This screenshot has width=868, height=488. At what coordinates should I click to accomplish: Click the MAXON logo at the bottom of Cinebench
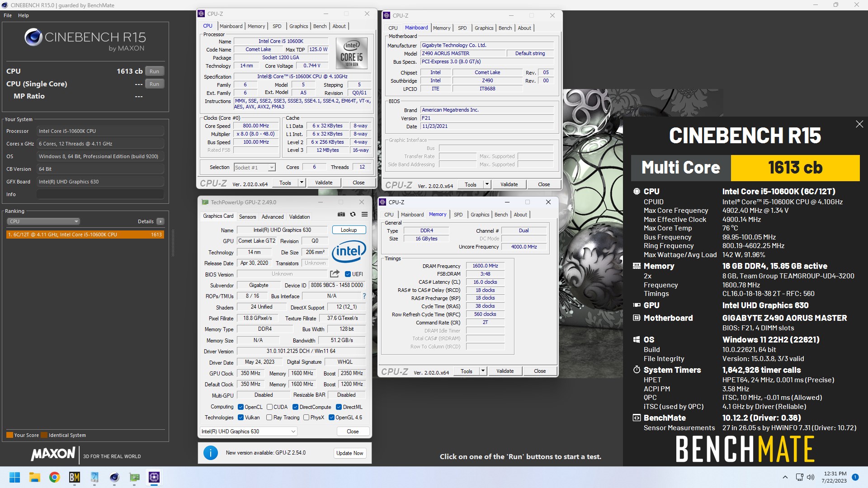coord(53,454)
